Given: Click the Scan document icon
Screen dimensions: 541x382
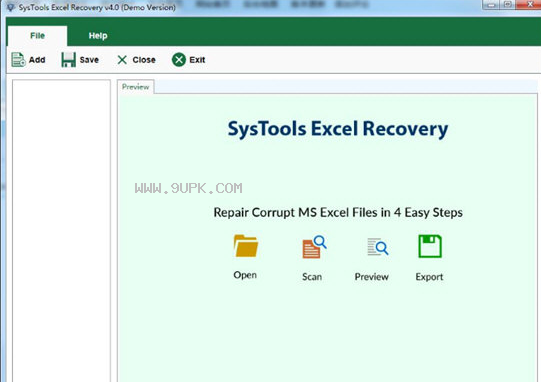Looking at the screenshot, I should pyautogui.click(x=314, y=247).
